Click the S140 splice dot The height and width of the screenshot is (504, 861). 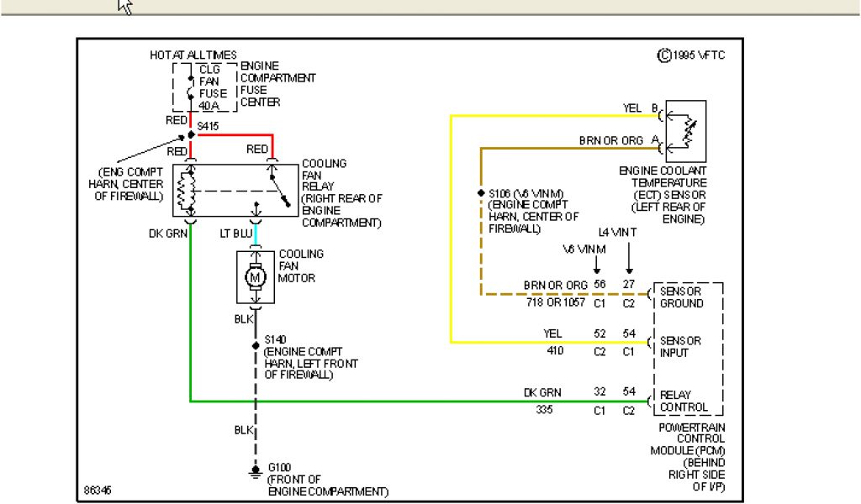pos(255,345)
